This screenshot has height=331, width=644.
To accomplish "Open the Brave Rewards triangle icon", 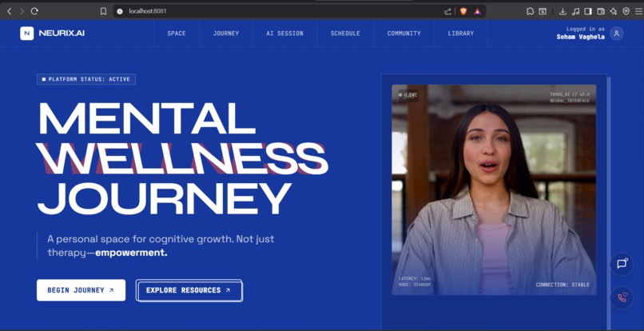I will tap(477, 11).
